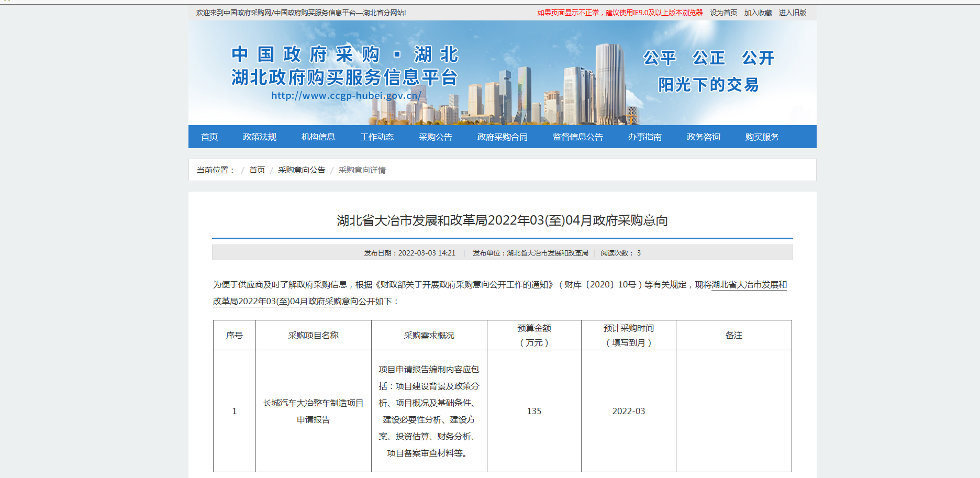Screen dimensions: 980x478
Task: Click the budget amount cell 135
Action: tap(534, 411)
